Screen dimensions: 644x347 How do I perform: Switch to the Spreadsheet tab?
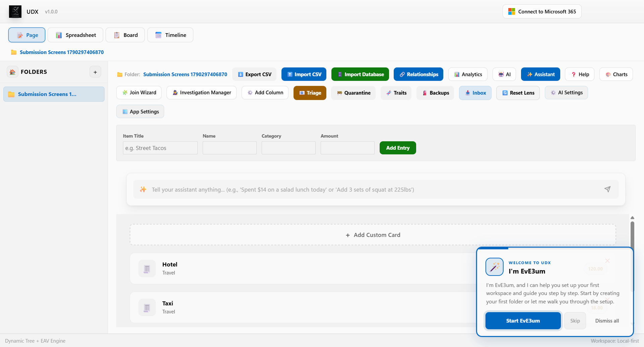[75, 35]
